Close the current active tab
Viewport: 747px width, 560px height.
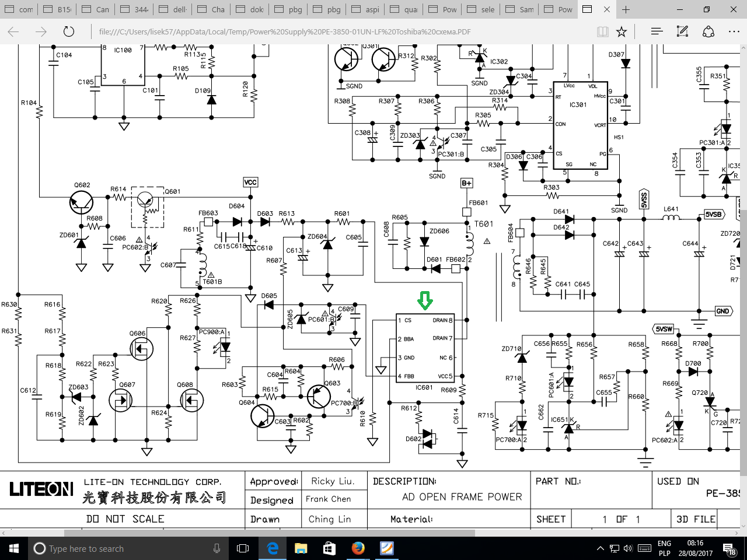(x=607, y=9)
